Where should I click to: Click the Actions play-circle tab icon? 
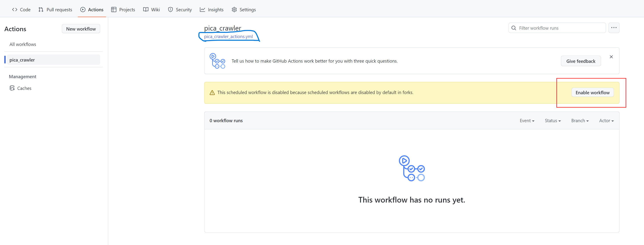pyautogui.click(x=83, y=10)
